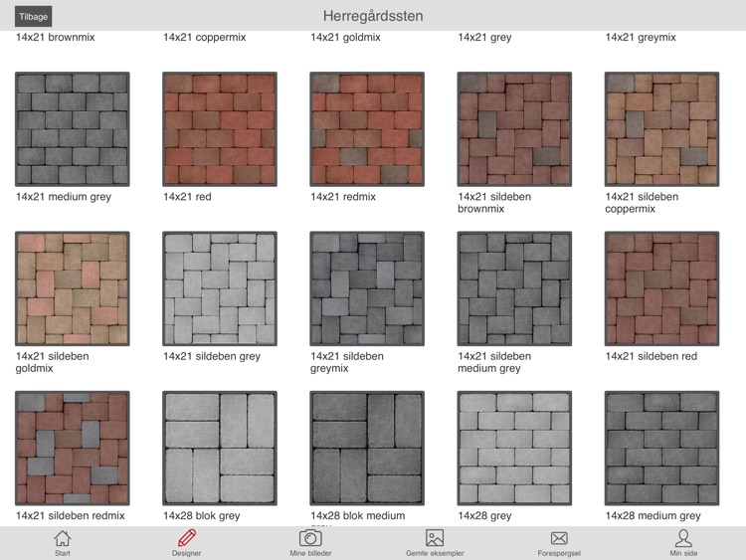This screenshot has height=560, width=746.
Task: Pick the 14x21 sildeben brownmix thumbnail
Action: (x=514, y=129)
